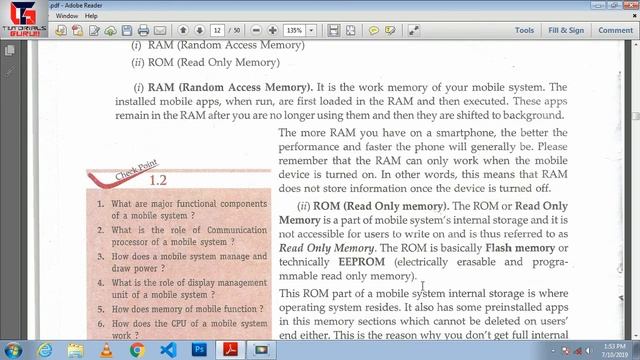Click the cloud upload icon
Viewport: 640px width, 360px height.
point(111,31)
